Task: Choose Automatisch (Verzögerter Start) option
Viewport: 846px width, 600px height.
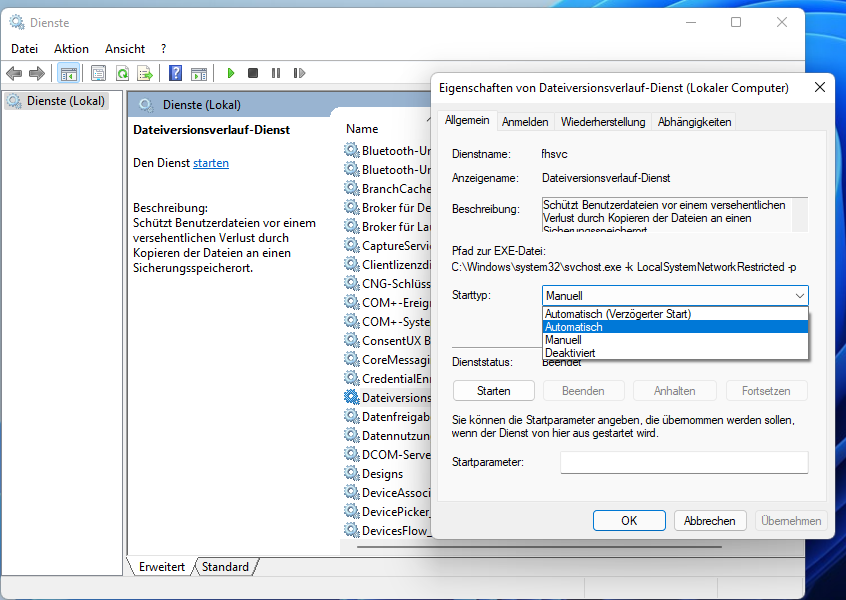Action: (675, 313)
